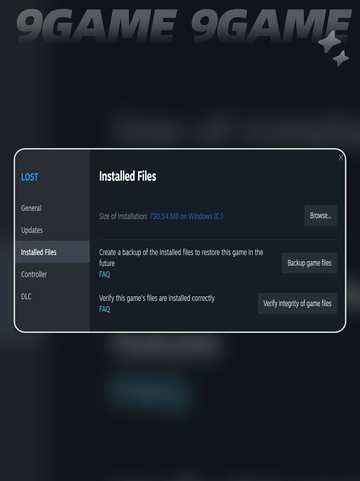Click the blurred teal button below dialog

coord(149,392)
